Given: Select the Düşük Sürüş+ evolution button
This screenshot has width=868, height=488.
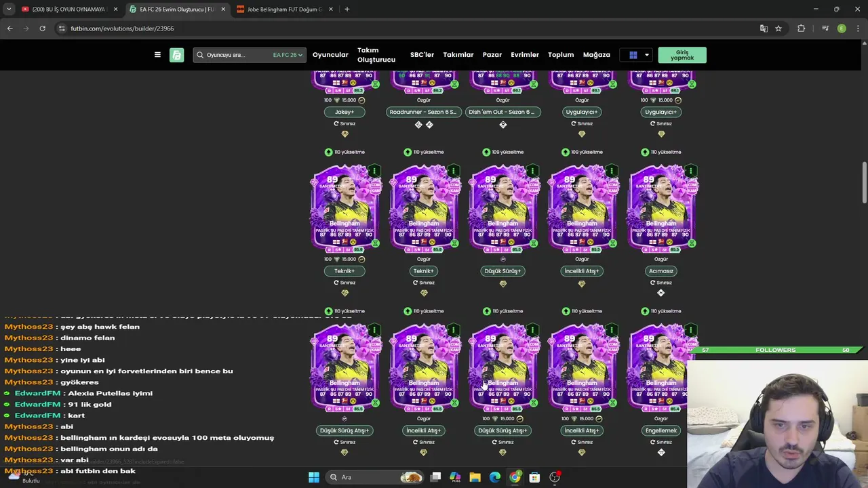Looking at the screenshot, I should click(502, 271).
